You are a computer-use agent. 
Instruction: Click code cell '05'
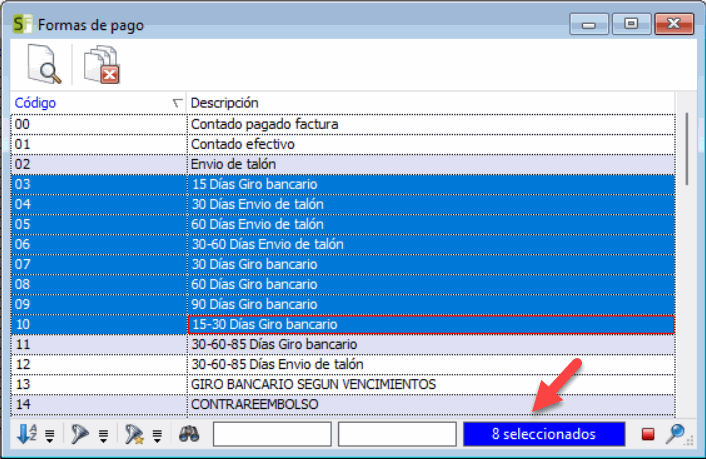coord(99,224)
